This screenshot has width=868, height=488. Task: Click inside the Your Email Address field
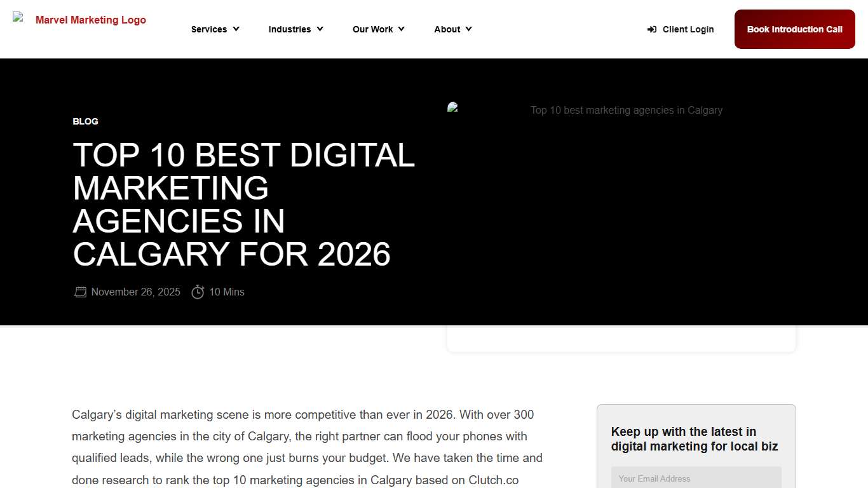tap(696, 478)
